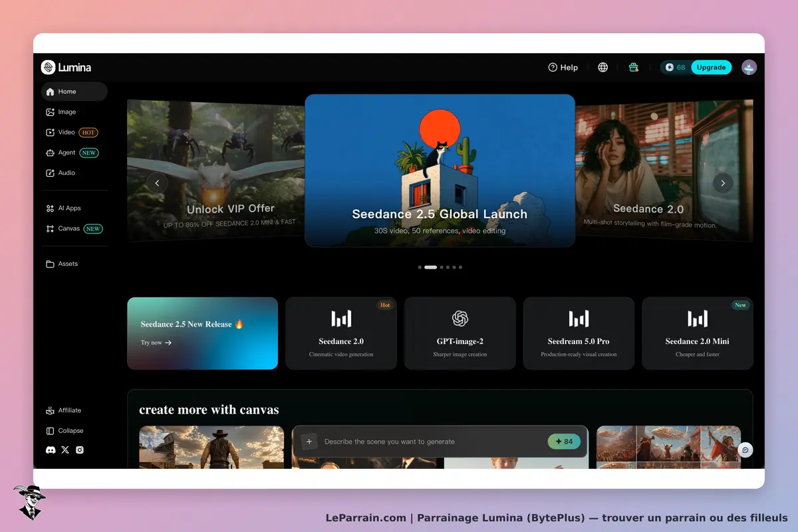Select the last carousel pagination dot
798x532 pixels.
[460, 267]
